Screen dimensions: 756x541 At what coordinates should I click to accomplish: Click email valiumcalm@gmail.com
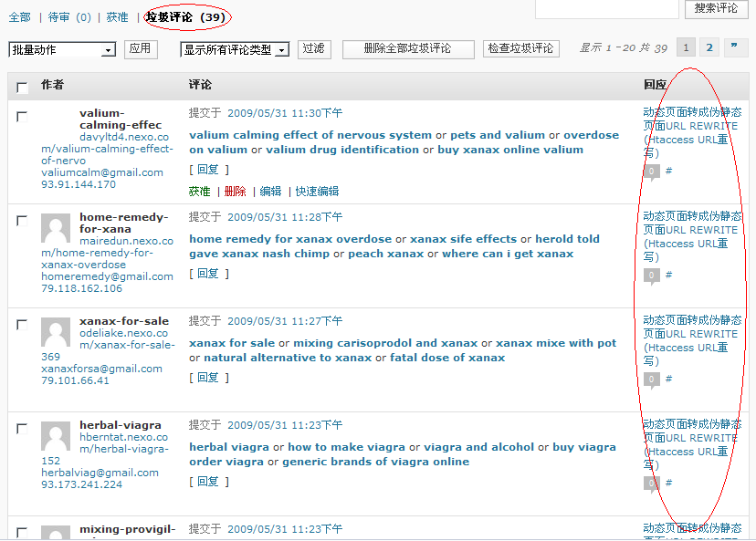click(102, 172)
